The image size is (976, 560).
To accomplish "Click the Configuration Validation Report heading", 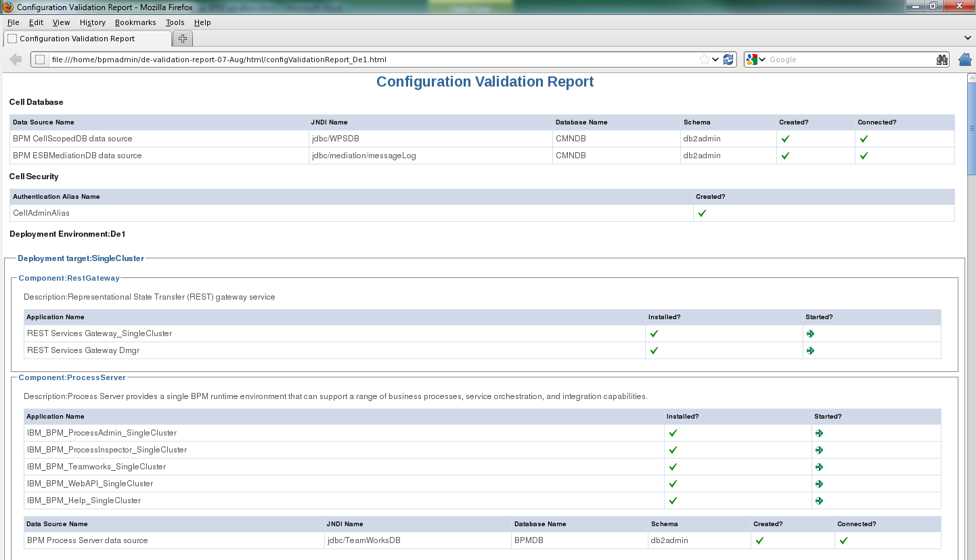I will coord(485,82).
